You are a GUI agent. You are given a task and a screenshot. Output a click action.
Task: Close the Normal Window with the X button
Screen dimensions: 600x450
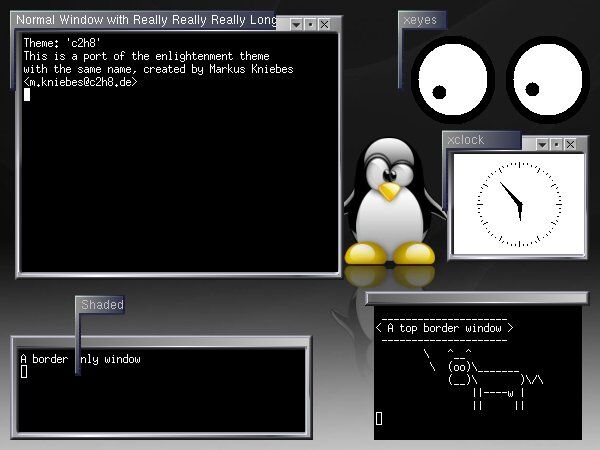[x=324, y=24]
